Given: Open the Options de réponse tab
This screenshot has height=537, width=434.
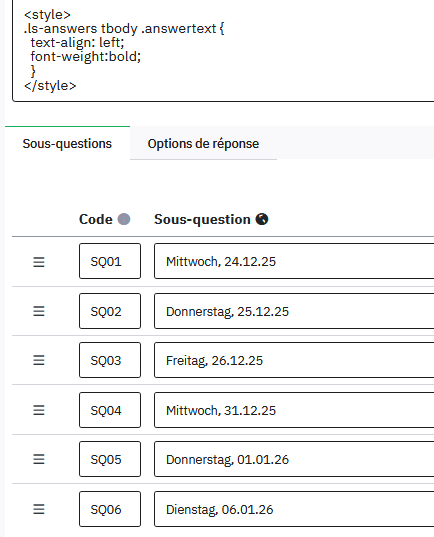Looking at the screenshot, I should tap(203, 143).
